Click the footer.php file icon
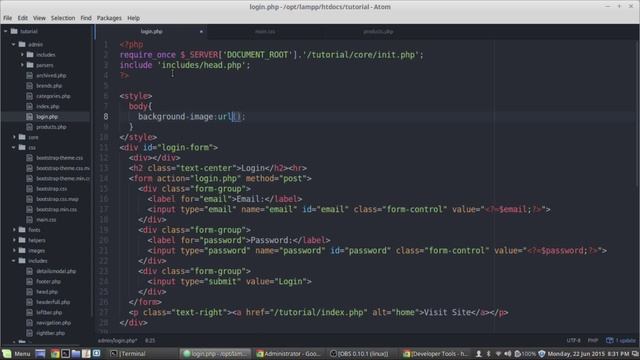This screenshot has height=360, width=640. 29,282
